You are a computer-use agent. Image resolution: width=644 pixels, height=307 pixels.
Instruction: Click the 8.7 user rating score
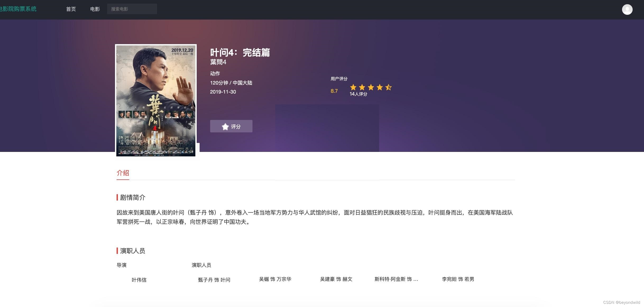click(334, 91)
